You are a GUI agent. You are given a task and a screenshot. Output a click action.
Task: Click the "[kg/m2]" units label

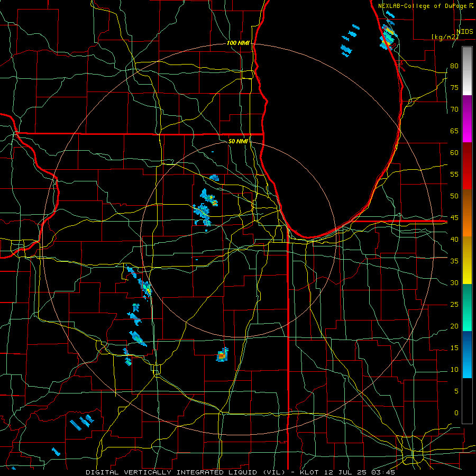(445, 37)
